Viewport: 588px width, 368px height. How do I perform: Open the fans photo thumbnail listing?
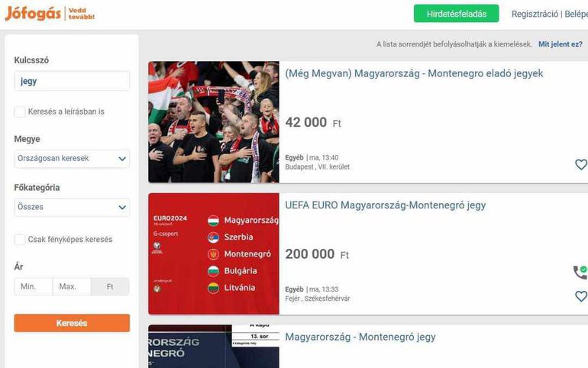click(214, 122)
